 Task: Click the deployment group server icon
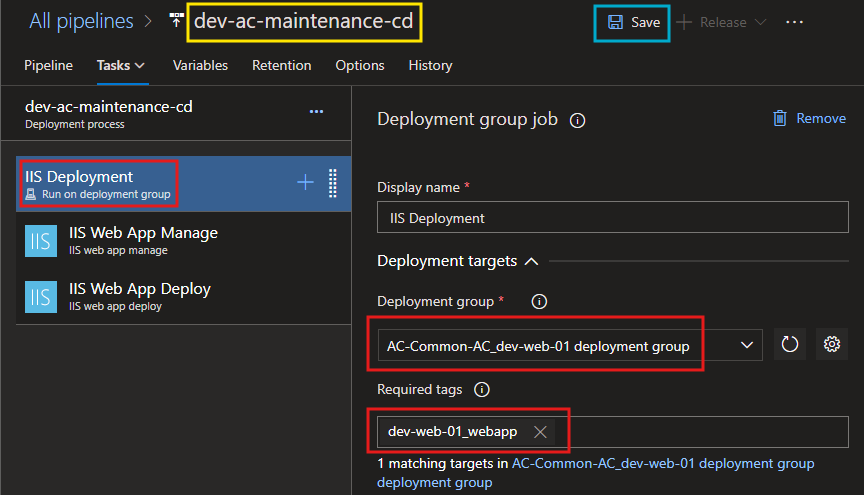point(31,194)
